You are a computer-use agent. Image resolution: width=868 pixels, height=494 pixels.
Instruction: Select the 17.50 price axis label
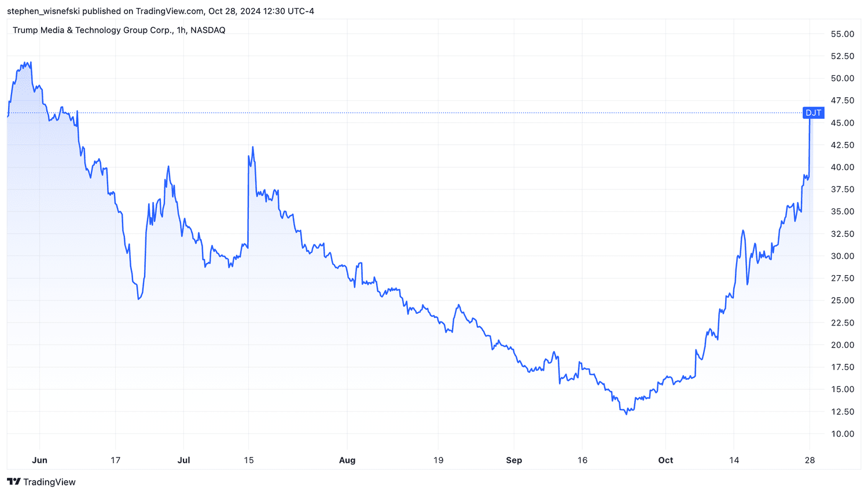click(843, 367)
